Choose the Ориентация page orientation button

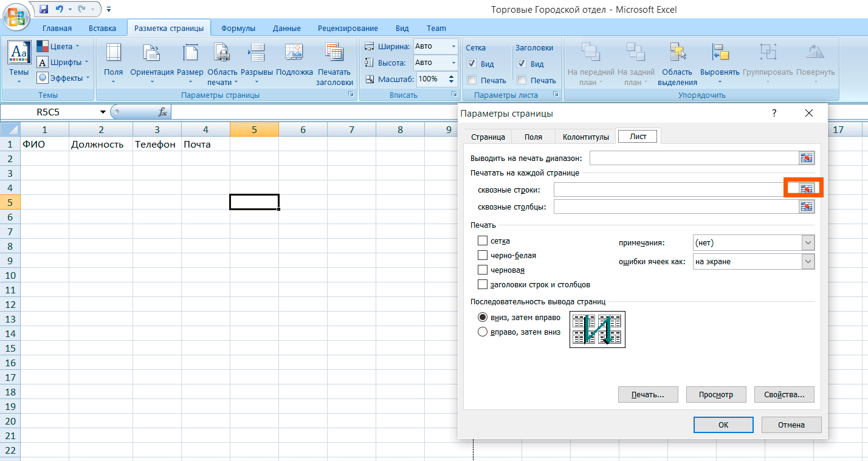pyautogui.click(x=152, y=63)
